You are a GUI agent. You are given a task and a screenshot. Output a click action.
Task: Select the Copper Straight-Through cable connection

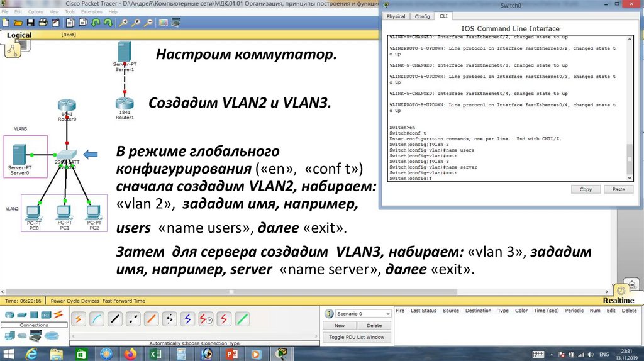(x=115, y=319)
